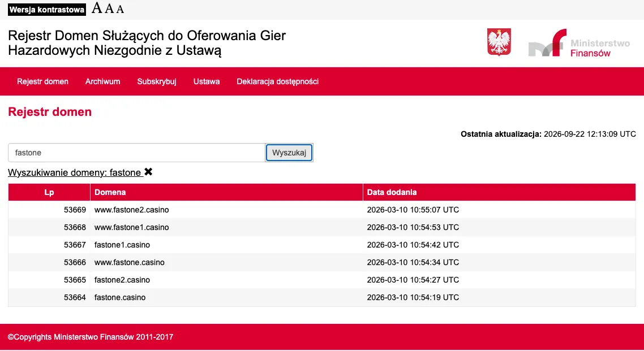This screenshot has height=351, width=644.
Task: Open Deklaracja dostępności page
Action: 278,81
